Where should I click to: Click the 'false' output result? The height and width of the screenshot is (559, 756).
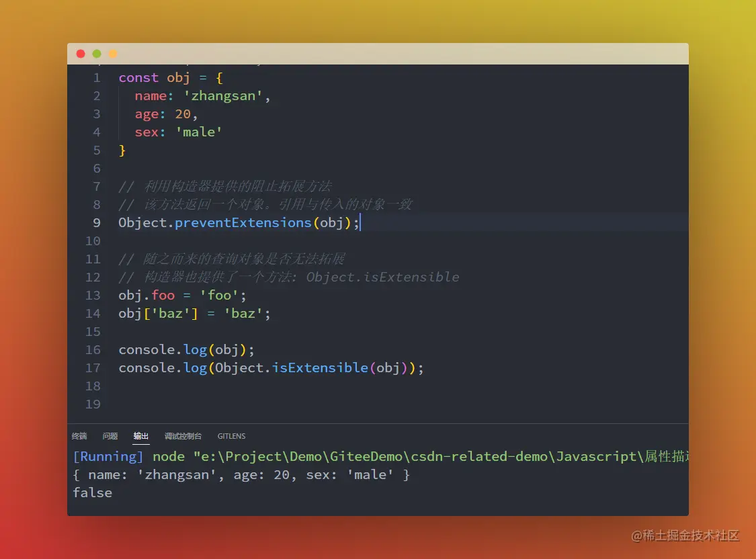click(x=93, y=493)
